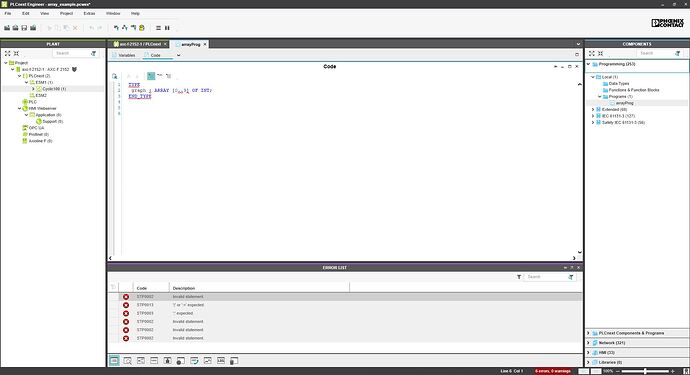Image resolution: width=690 pixels, height=375 pixels.
Task: Click the chart icon in bottom panel bar
Action: (x=207, y=360)
